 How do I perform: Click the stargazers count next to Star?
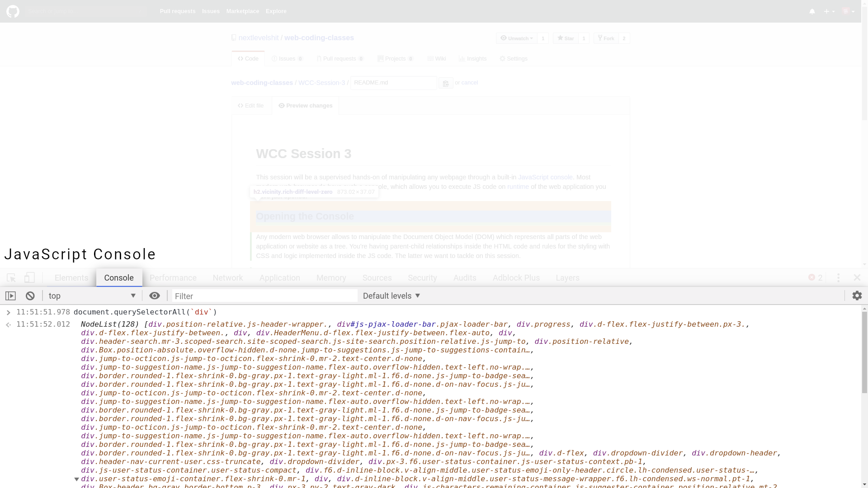tap(584, 38)
